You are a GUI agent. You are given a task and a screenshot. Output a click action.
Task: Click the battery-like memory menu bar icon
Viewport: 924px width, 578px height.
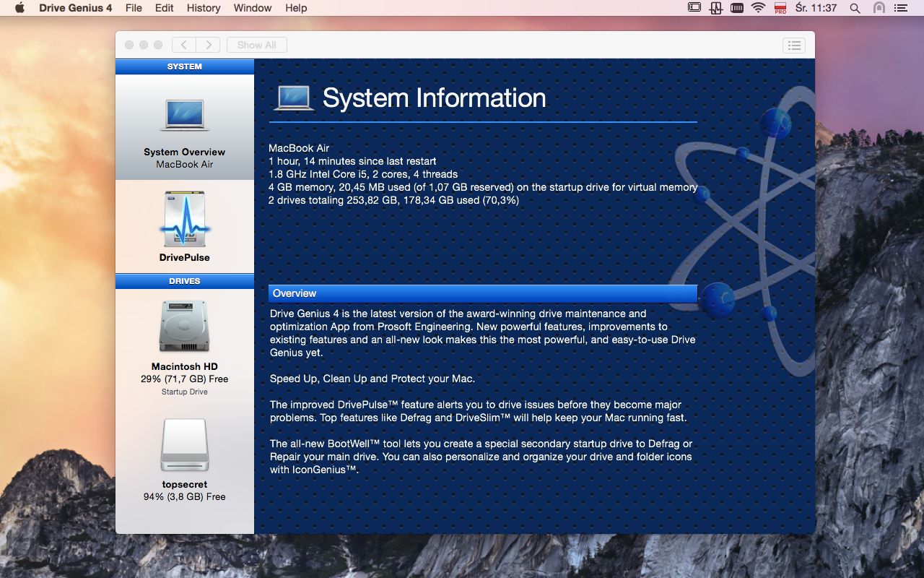(737, 8)
